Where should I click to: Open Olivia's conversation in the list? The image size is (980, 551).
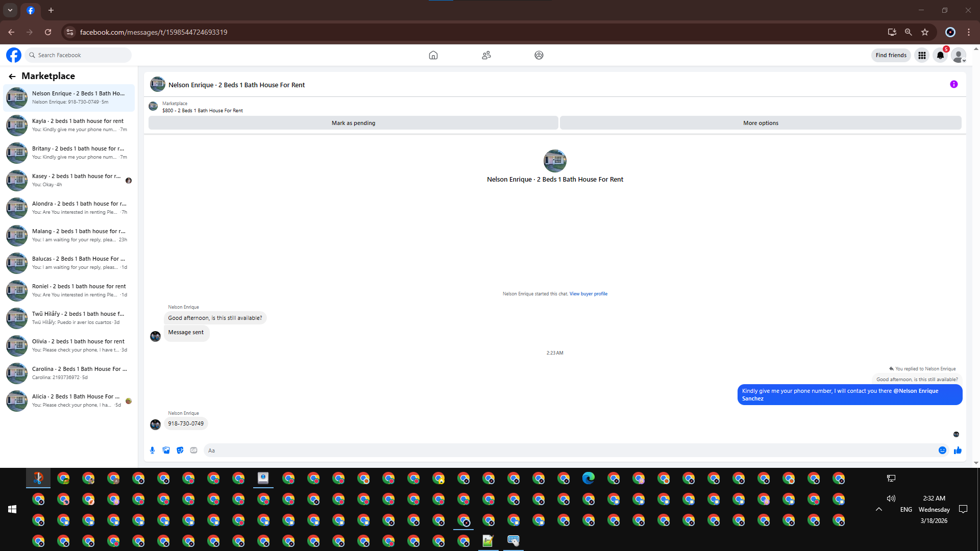point(69,346)
